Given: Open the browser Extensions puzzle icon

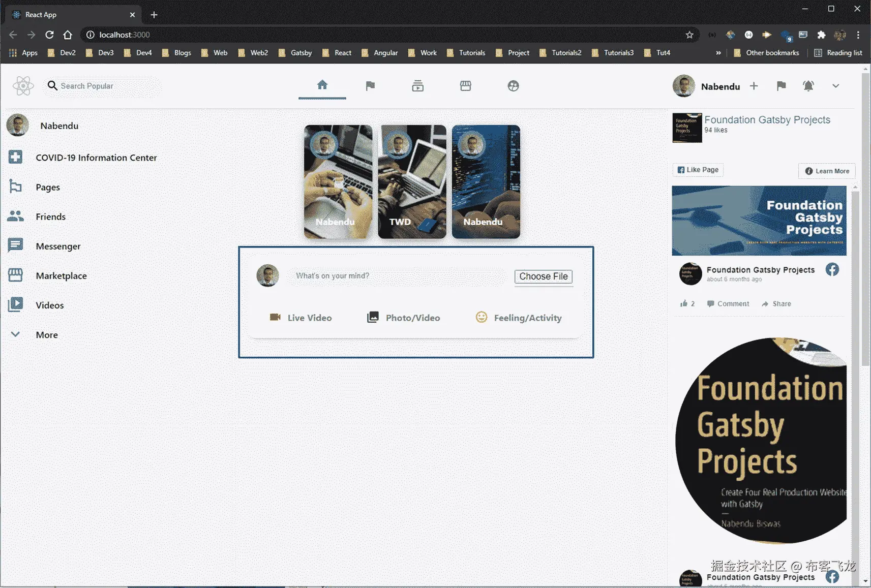Looking at the screenshot, I should click(821, 35).
